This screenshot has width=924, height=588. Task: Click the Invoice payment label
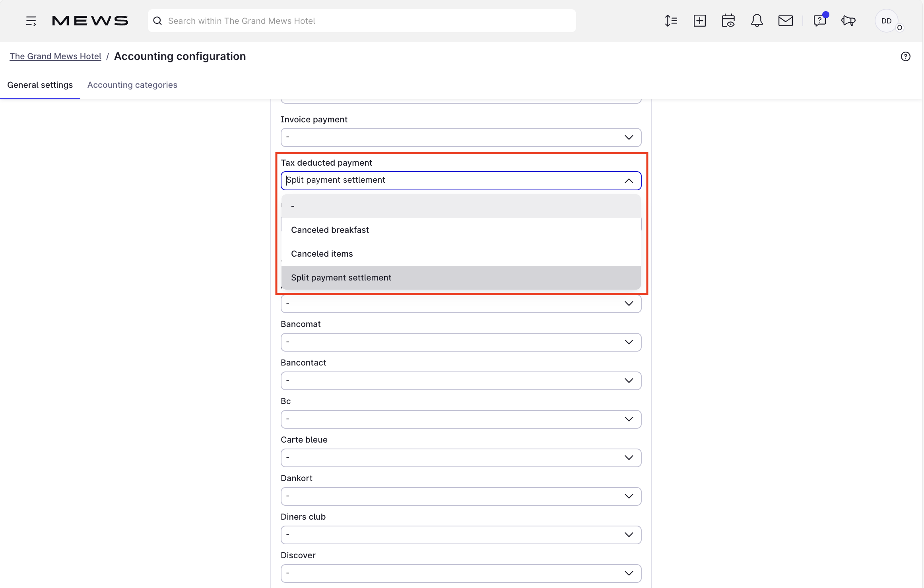point(314,120)
